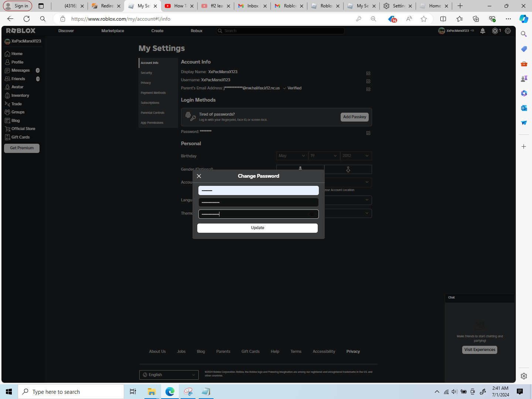Viewport: 532px width, 399px height.
Task: Open Copilot icon in Edge toolbar
Action: coord(524,19)
